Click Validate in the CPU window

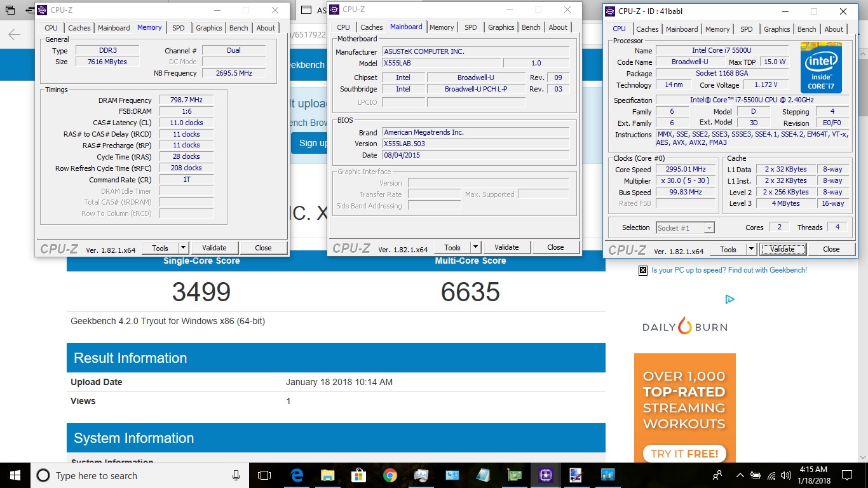782,249
